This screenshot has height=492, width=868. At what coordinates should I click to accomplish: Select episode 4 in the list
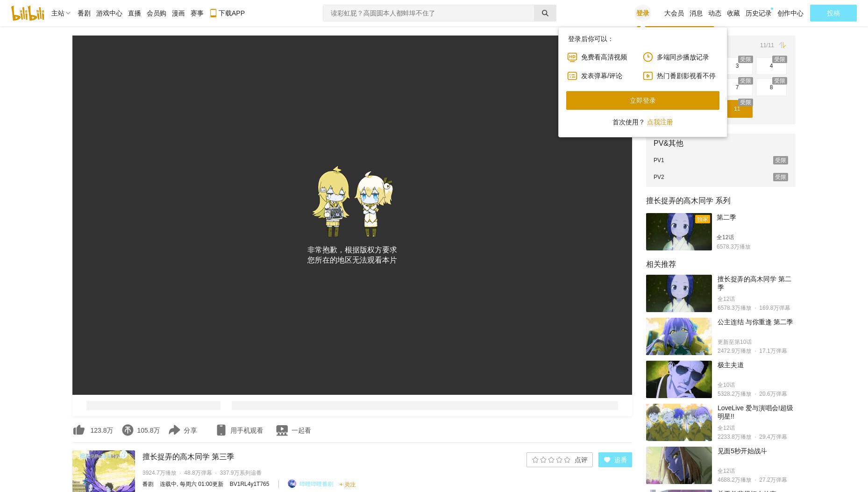771,66
